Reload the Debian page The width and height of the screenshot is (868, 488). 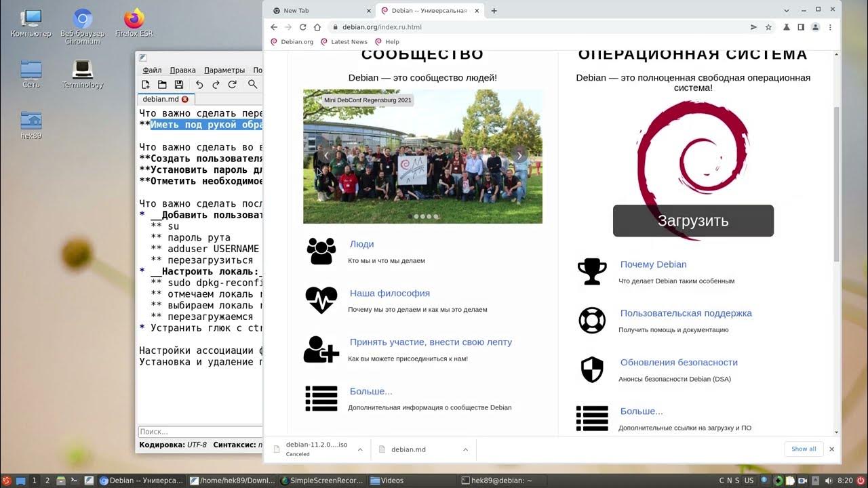click(x=302, y=27)
